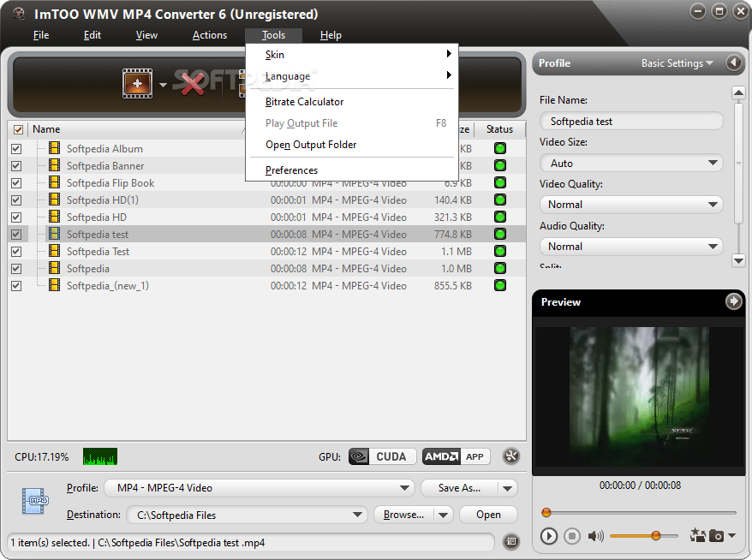Image resolution: width=752 pixels, height=560 pixels.
Task: Toggle the select-all checkbox in header
Action: 18,129
